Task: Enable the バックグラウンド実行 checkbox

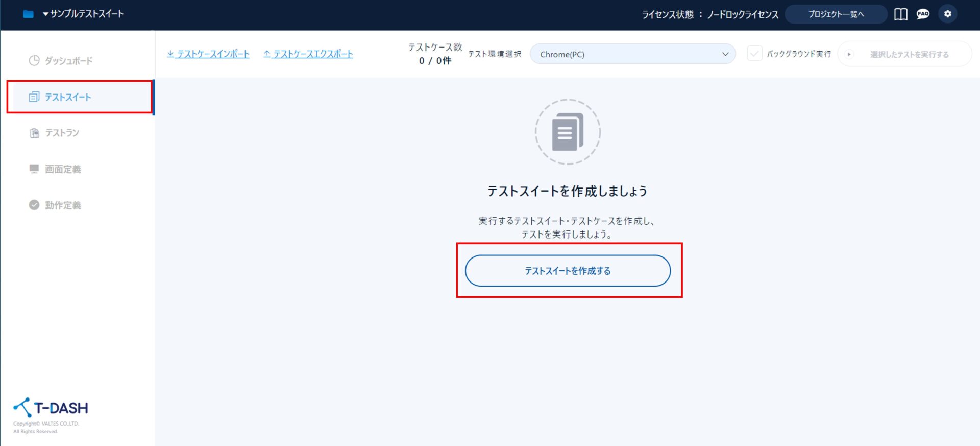Action: tap(754, 54)
